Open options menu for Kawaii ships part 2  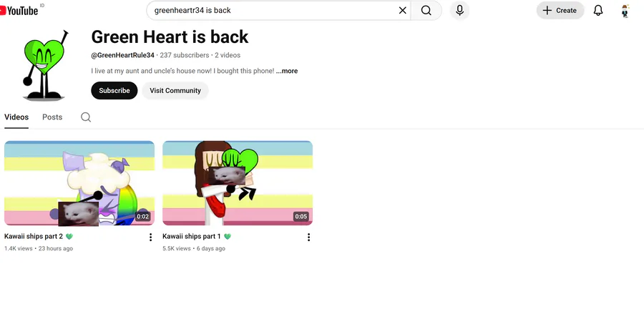pyautogui.click(x=150, y=237)
